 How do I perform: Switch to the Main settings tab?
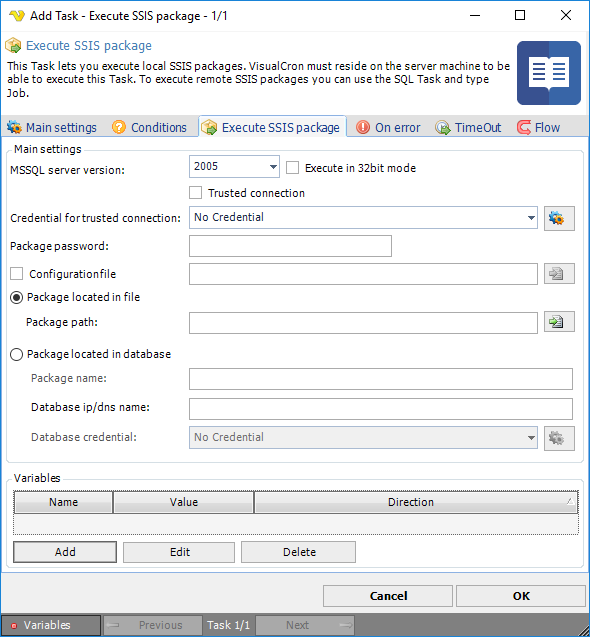pos(52,128)
